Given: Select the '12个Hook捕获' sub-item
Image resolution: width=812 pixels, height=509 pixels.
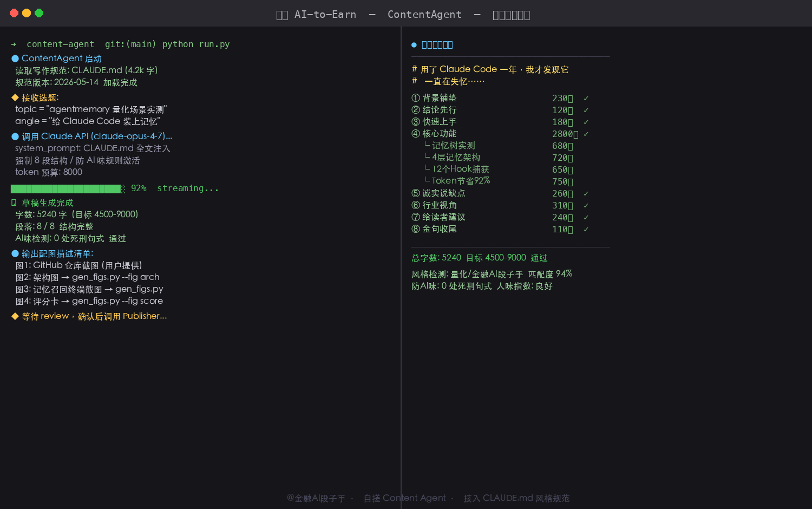Looking at the screenshot, I should point(499,169).
